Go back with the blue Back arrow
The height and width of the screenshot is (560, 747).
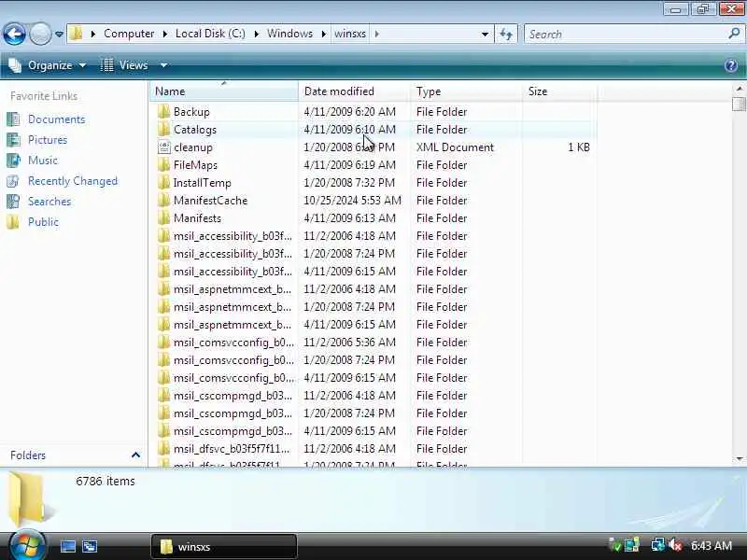tap(14, 34)
